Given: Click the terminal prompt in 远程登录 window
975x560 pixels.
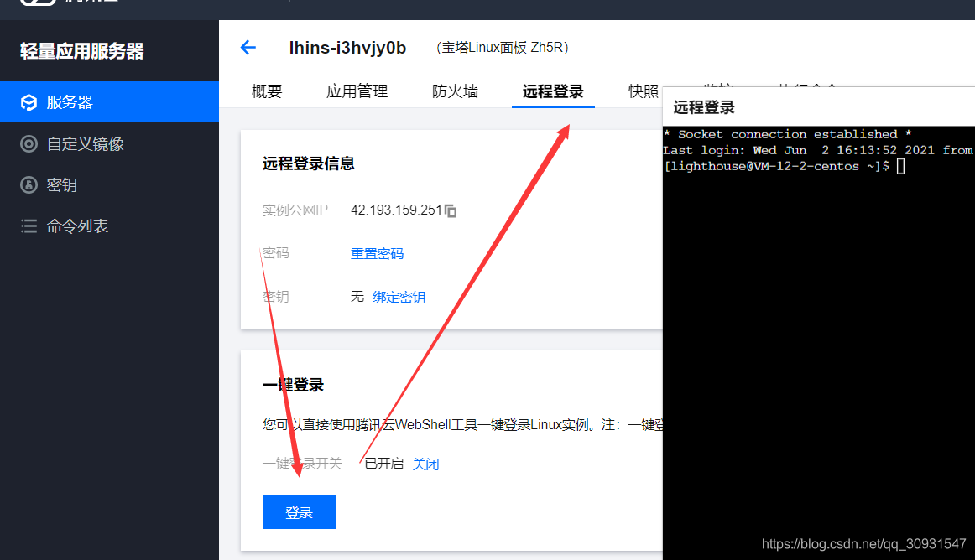Looking at the screenshot, I should (x=784, y=166).
